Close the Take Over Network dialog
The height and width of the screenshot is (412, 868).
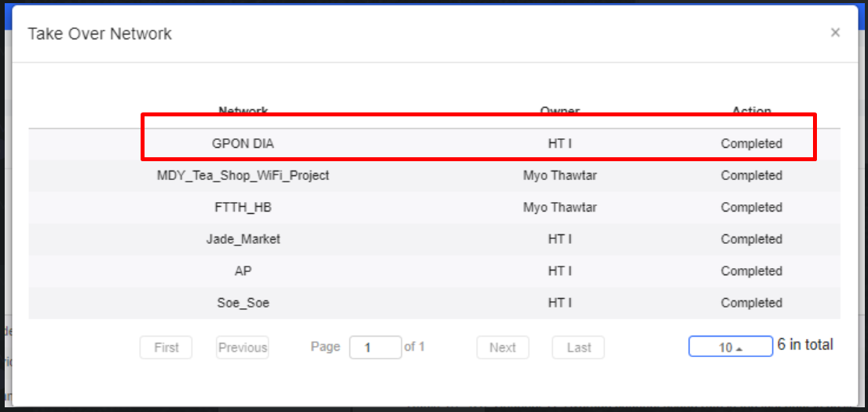click(835, 32)
